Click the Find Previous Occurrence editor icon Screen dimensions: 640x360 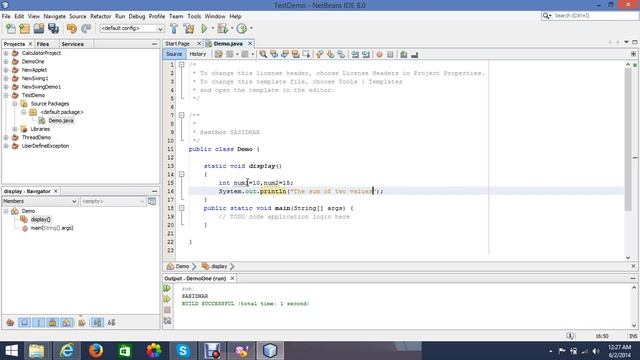pos(274,54)
